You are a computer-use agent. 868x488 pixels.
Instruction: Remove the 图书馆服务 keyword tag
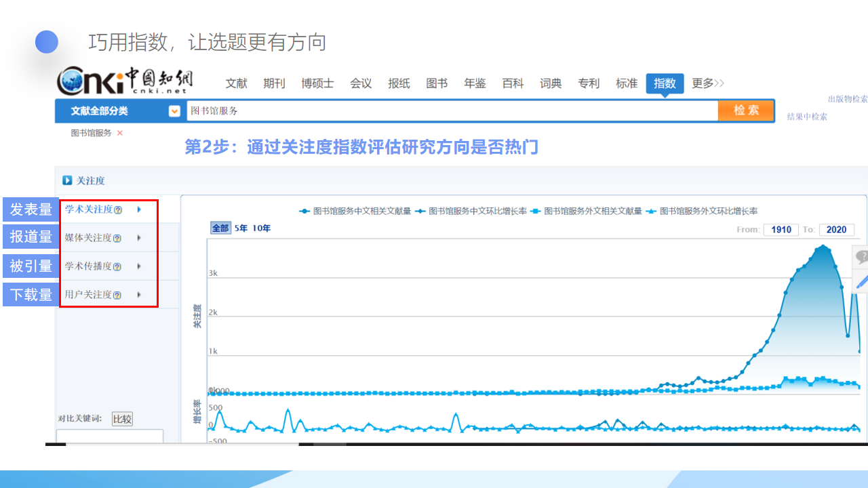(120, 134)
